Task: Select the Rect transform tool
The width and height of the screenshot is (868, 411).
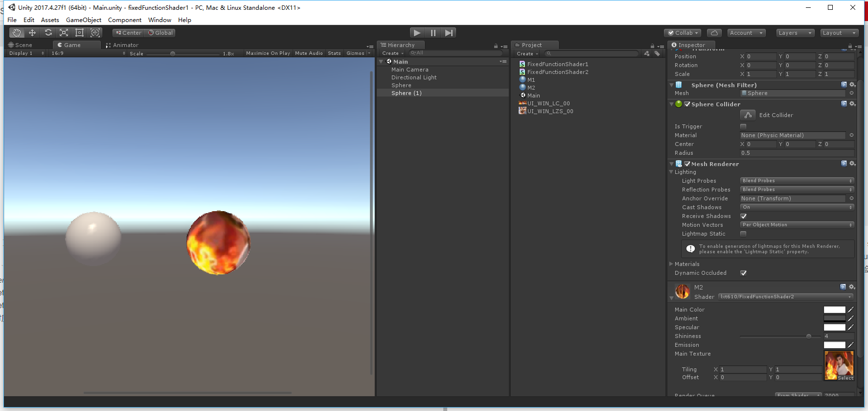Action: click(79, 33)
